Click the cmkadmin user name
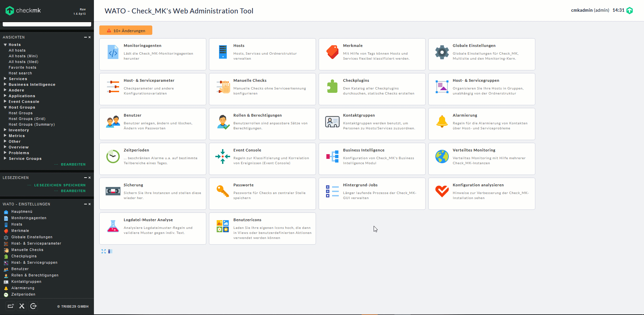644x315 pixels. [x=582, y=10]
